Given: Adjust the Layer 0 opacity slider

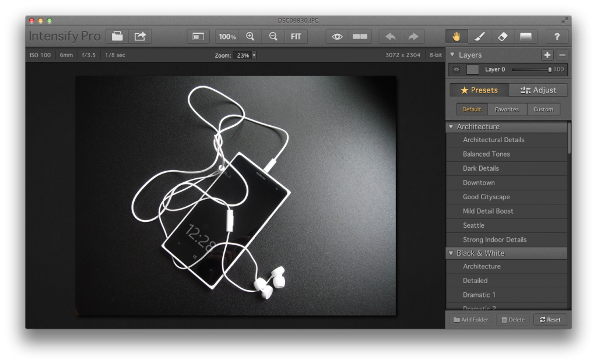Looking at the screenshot, I should click(549, 69).
